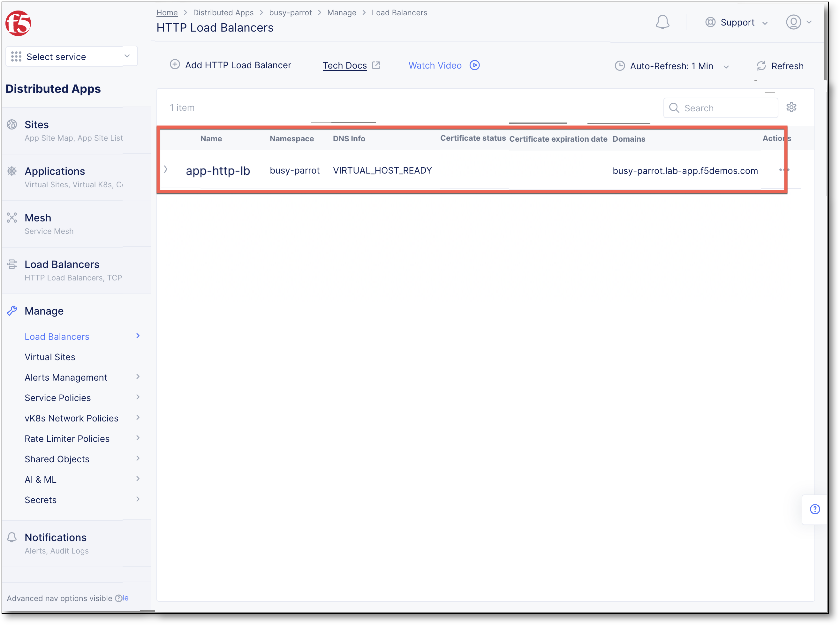
Task: Open Alerts Management menu item
Action: coord(66,377)
